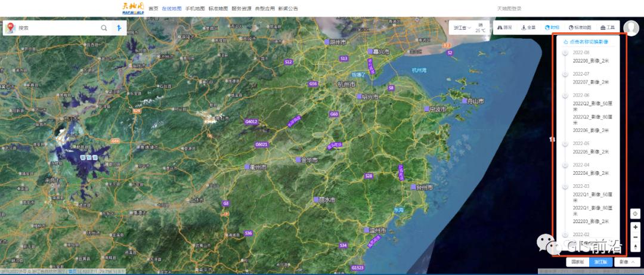Select imagery 202205_影像_2米
This screenshot has height=275, width=644.
point(590,152)
